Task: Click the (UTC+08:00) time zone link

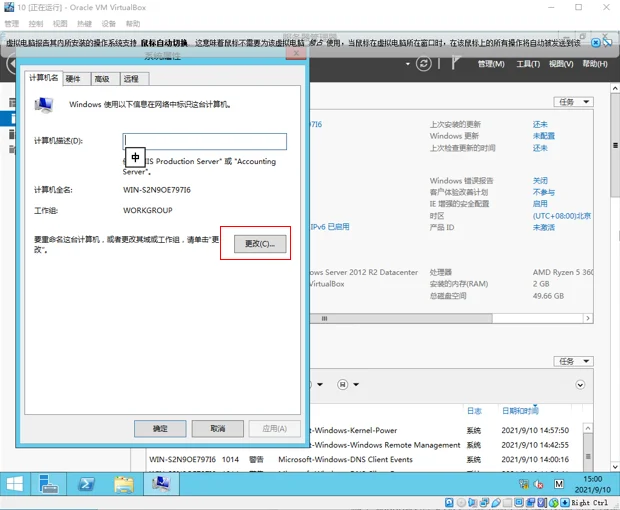Action: tap(561, 216)
